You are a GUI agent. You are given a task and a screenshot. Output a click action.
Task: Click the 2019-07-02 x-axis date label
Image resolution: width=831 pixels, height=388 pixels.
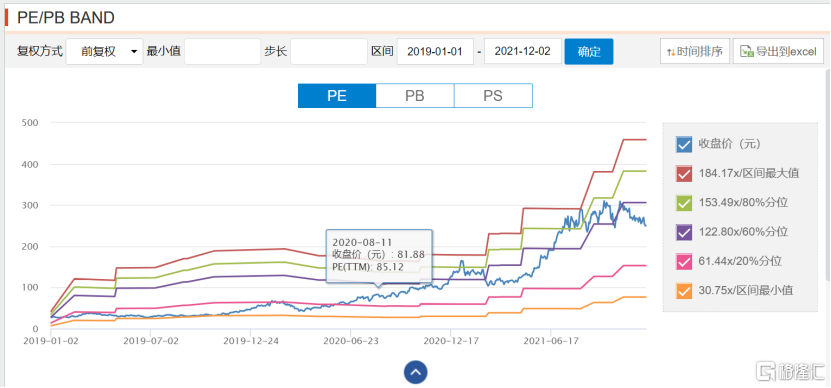point(151,341)
